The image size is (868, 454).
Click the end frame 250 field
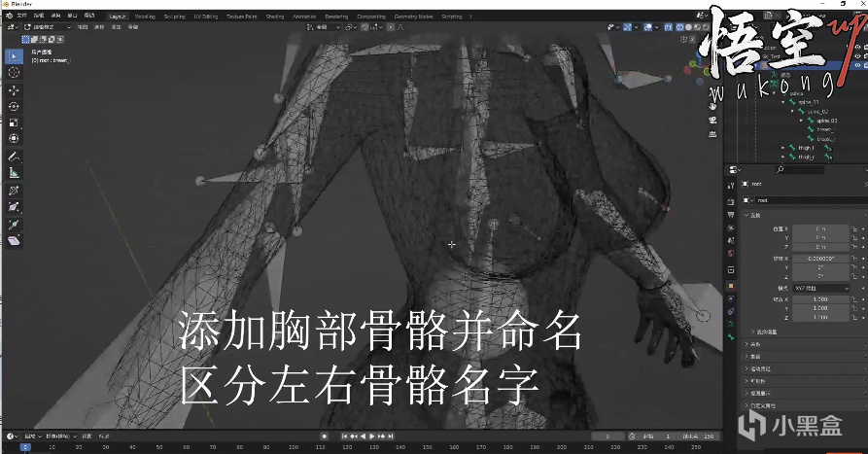pos(699,437)
